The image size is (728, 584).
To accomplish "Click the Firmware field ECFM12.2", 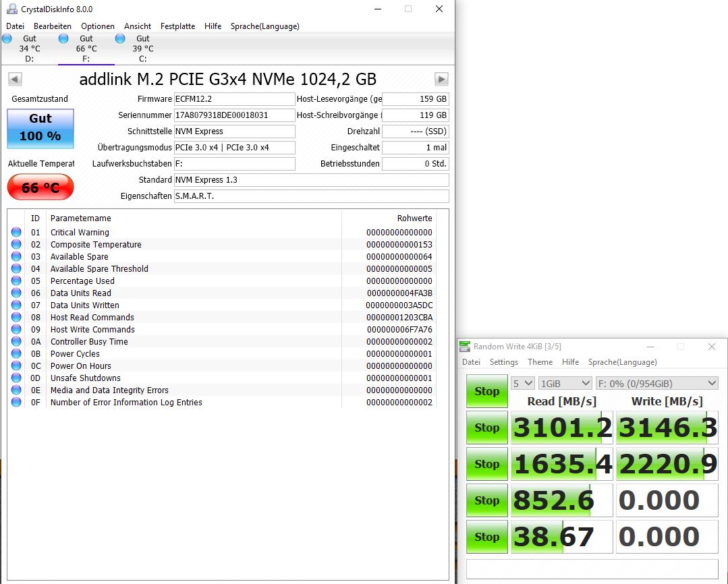I will [x=235, y=99].
